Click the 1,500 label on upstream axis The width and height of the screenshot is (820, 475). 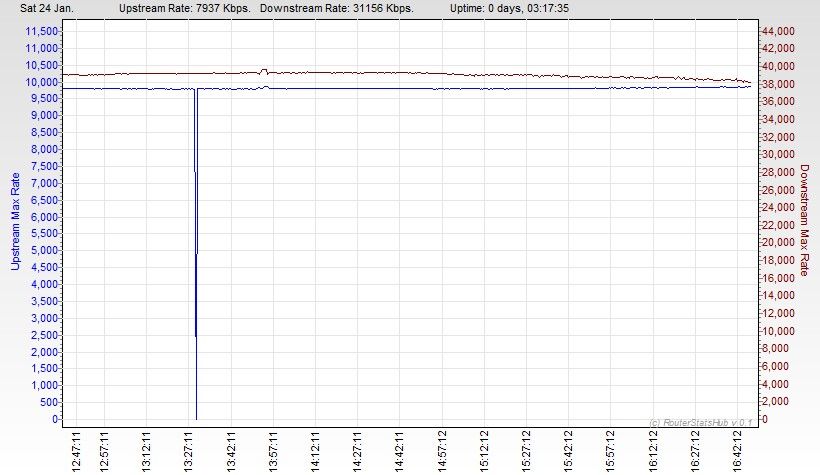tap(44, 368)
